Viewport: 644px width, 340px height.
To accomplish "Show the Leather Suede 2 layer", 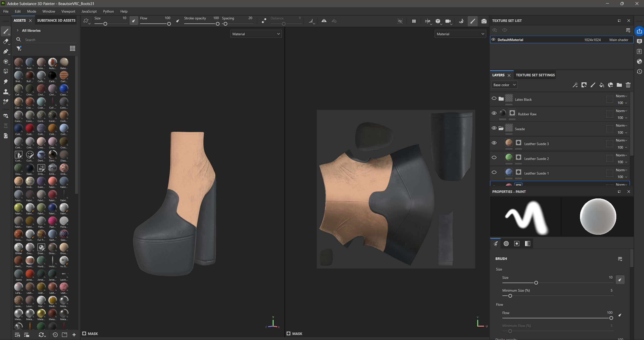I will (494, 157).
